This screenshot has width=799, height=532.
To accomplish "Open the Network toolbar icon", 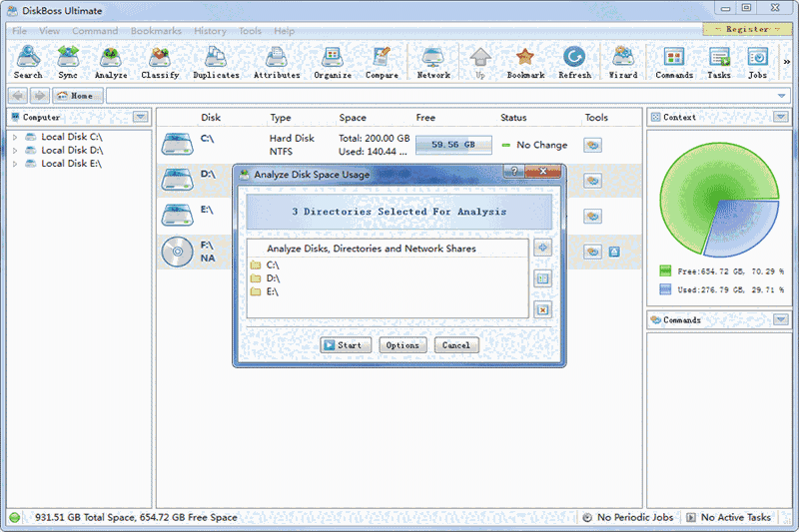I will point(433,62).
